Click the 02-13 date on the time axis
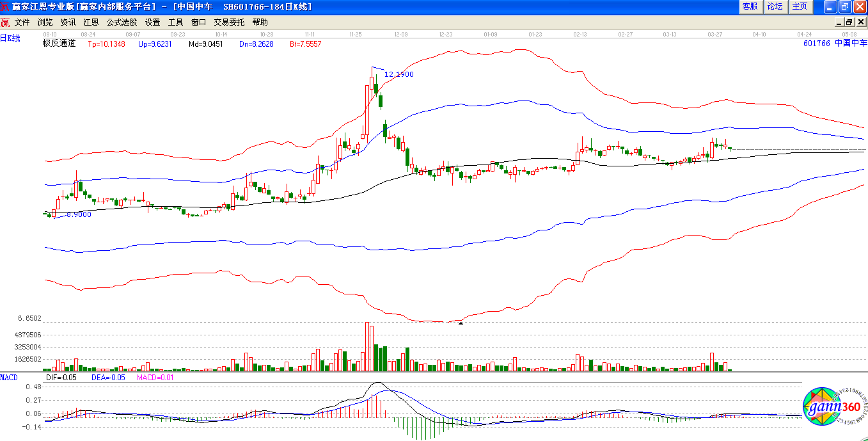The width and height of the screenshot is (868, 441). tap(580, 33)
